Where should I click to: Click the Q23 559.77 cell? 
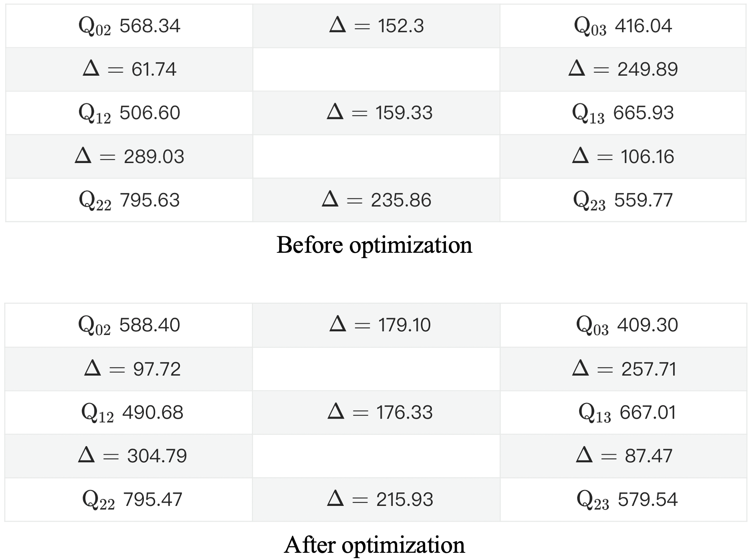coord(623,200)
